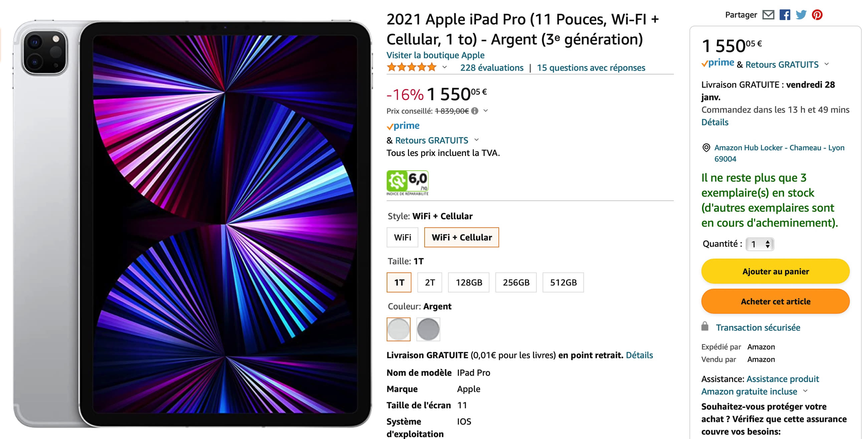Expand the star rating breakdown arrow

coord(445,67)
